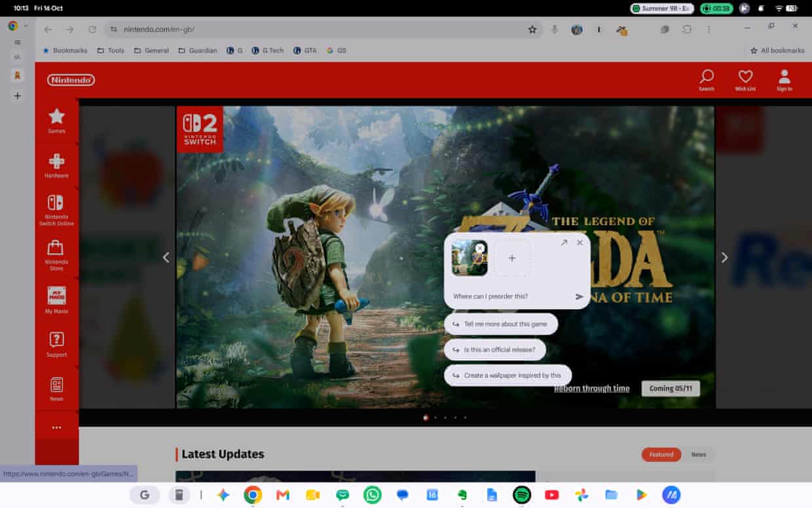The image size is (812, 508).
Task: Open Nintendo Switch Online sidebar icon
Action: tap(57, 210)
